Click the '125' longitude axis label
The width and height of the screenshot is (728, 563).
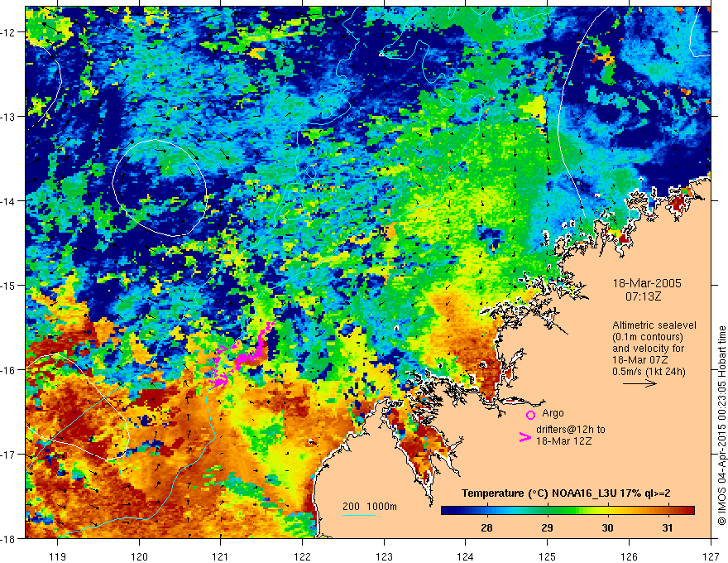[x=548, y=556]
